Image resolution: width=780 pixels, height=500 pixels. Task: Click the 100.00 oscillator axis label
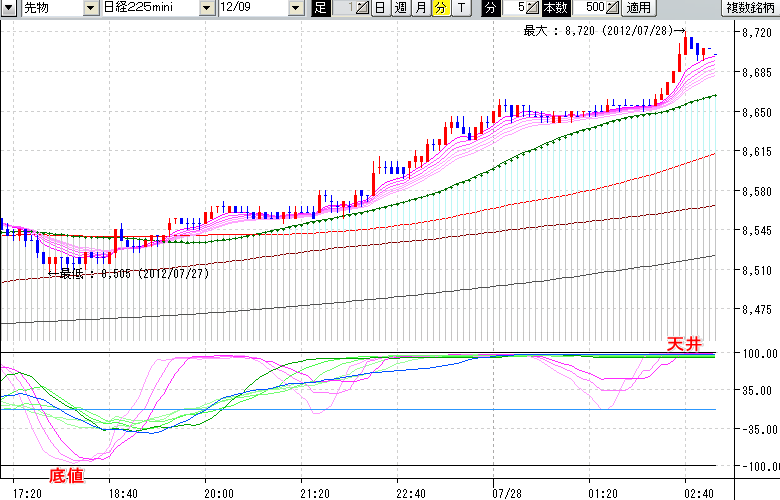coord(760,354)
